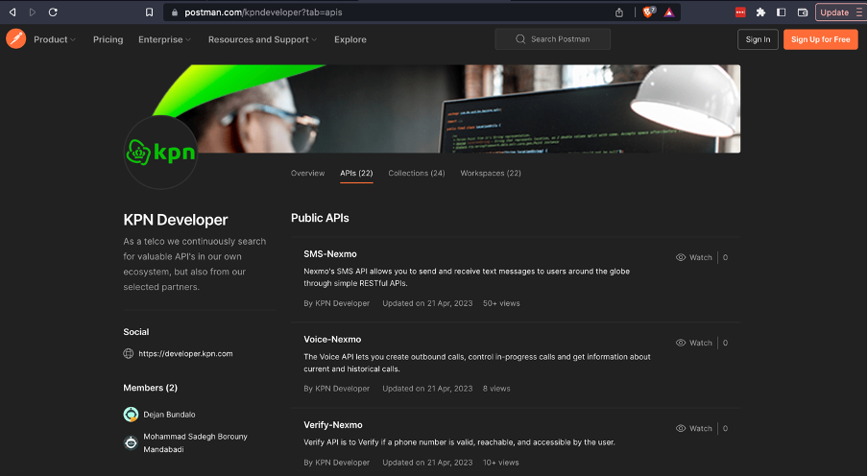This screenshot has height=476, width=868.
Task: Click Mohammad Sadegh Borouny's avatar icon
Action: pos(131,442)
